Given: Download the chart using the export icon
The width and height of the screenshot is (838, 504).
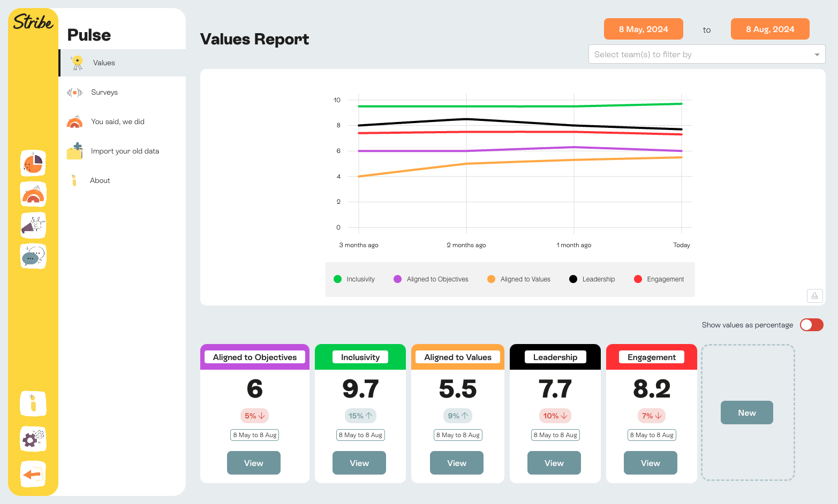Looking at the screenshot, I should click(x=814, y=296).
